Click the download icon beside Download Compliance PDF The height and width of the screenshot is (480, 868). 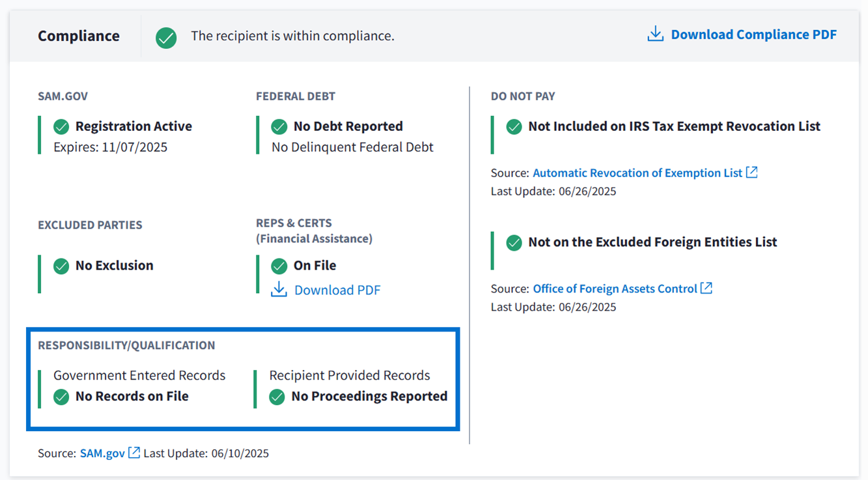click(655, 35)
